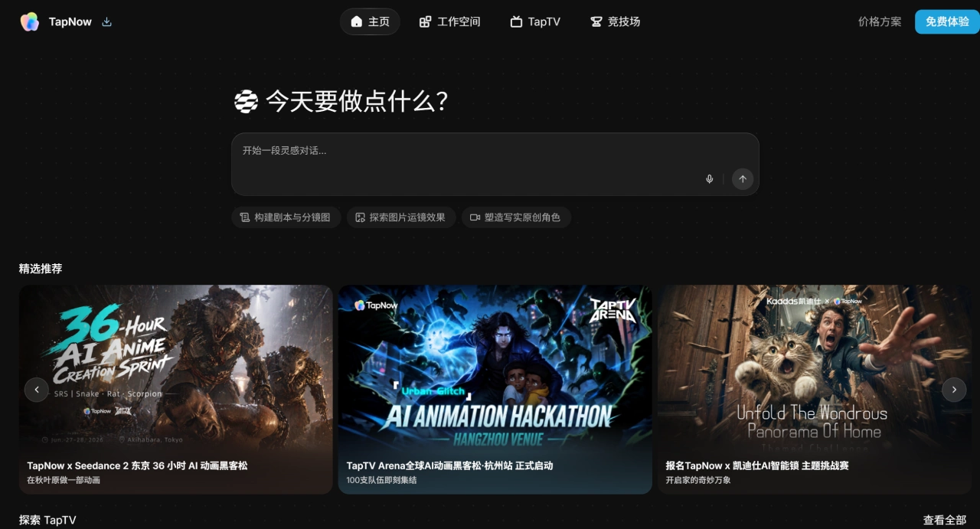Click the subtitle 100支队伍即刻集结
Image resolution: width=980 pixels, height=529 pixels.
(x=381, y=480)
